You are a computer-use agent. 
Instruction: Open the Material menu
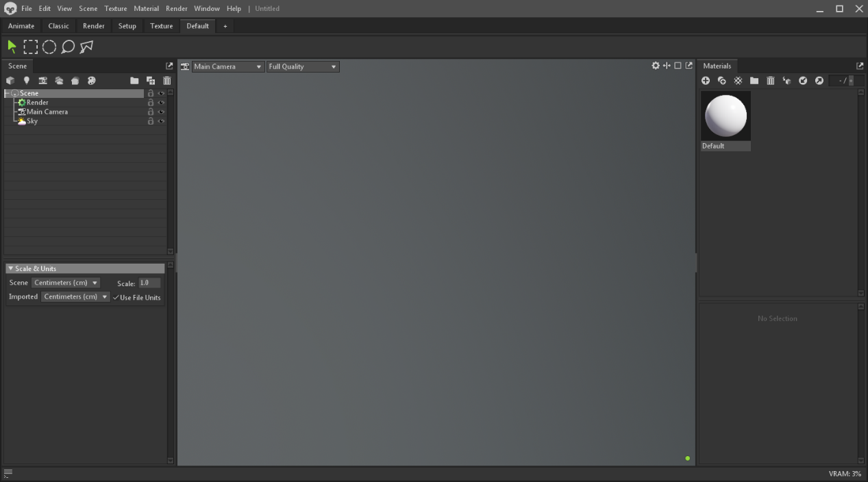[x=146, y=8]
